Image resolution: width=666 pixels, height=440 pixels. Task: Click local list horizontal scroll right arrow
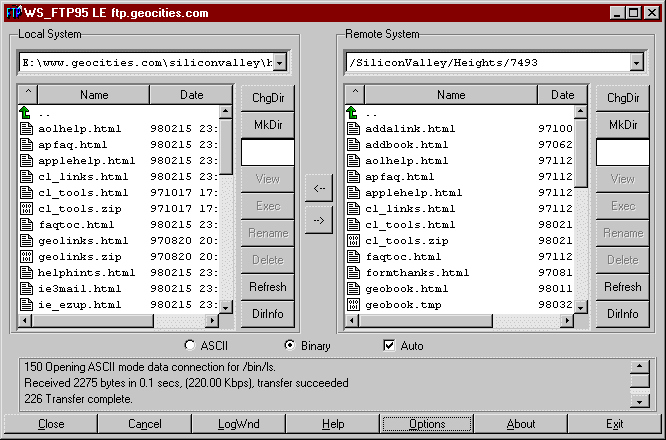(211, 321)
